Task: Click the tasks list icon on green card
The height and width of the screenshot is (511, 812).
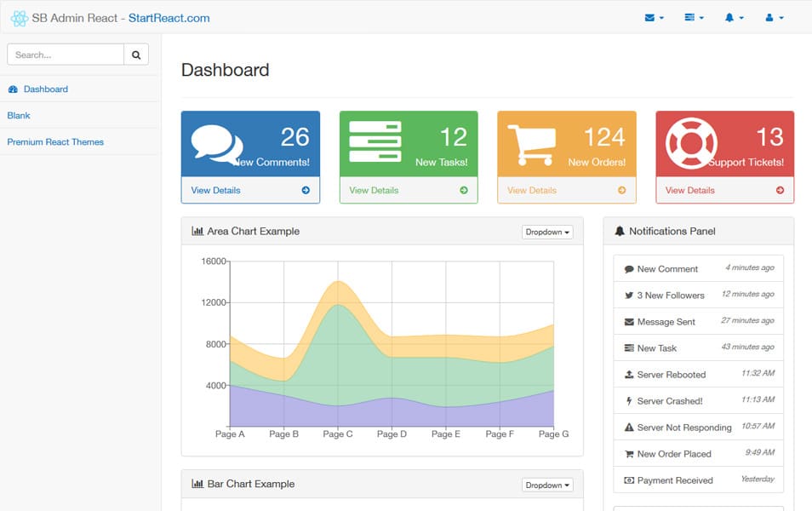Action: click(x=375, y=142)
